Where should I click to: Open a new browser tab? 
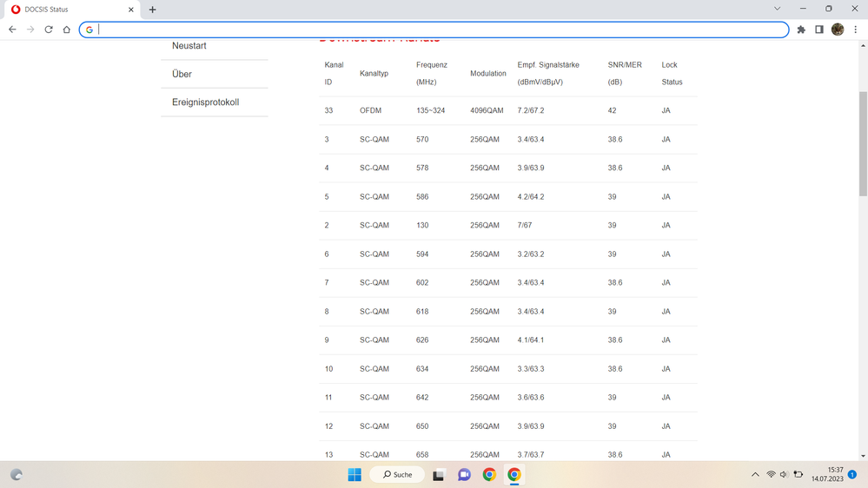(x=152, y=10)
